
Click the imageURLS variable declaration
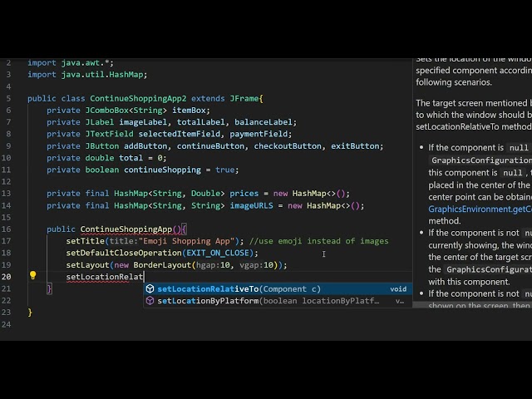click(251, 205)
